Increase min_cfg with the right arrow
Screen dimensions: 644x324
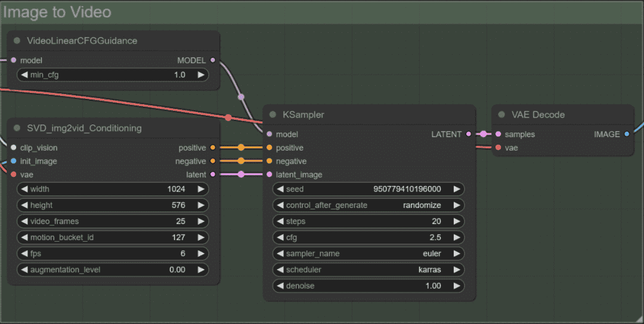(x=201, y=74)
